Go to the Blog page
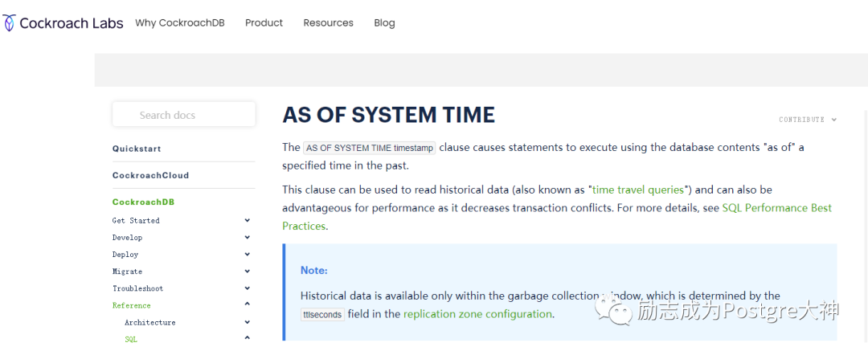The image size is (868, 351). point(384,22)
